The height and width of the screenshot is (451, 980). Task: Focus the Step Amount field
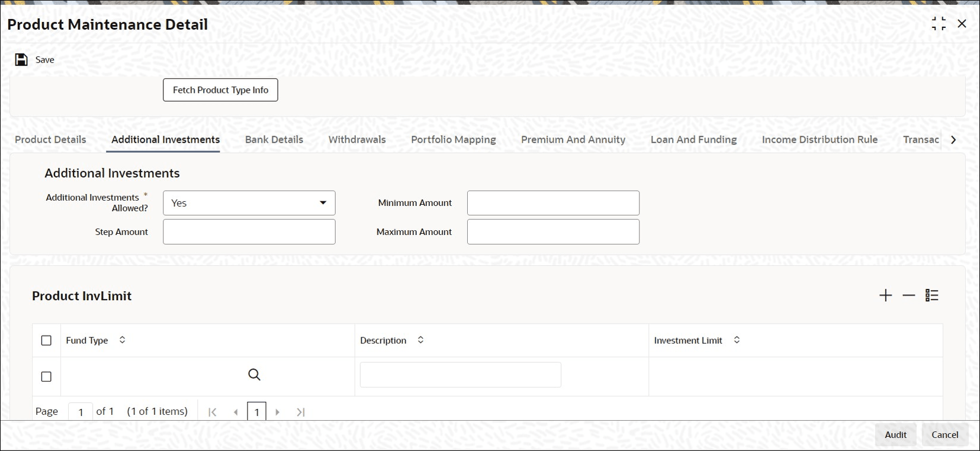pyautogui.click(x=249, y=232)
